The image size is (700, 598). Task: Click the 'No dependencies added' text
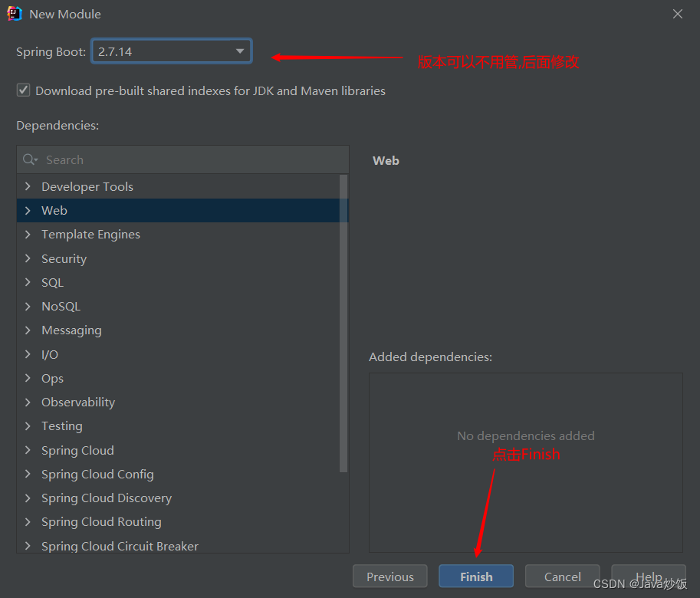[x=525, y=435]
